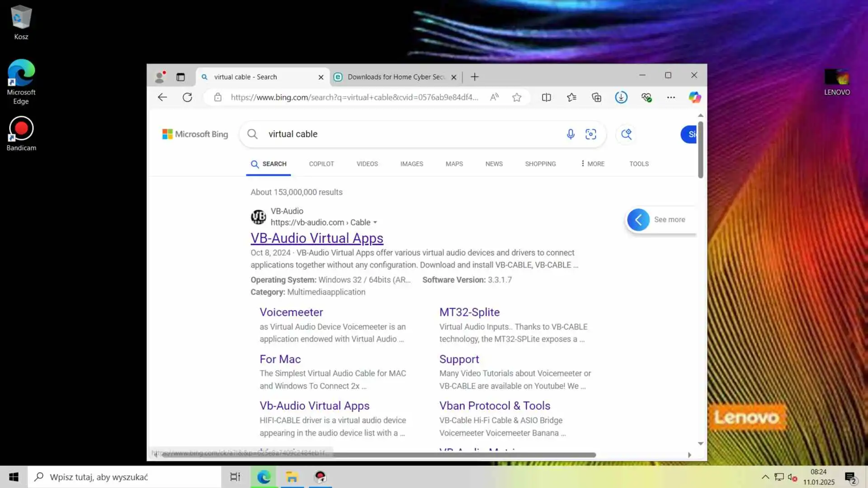Viewport: 868px width, 488px height.
Task: Open visual search camera icon
Action: point(591,134)
